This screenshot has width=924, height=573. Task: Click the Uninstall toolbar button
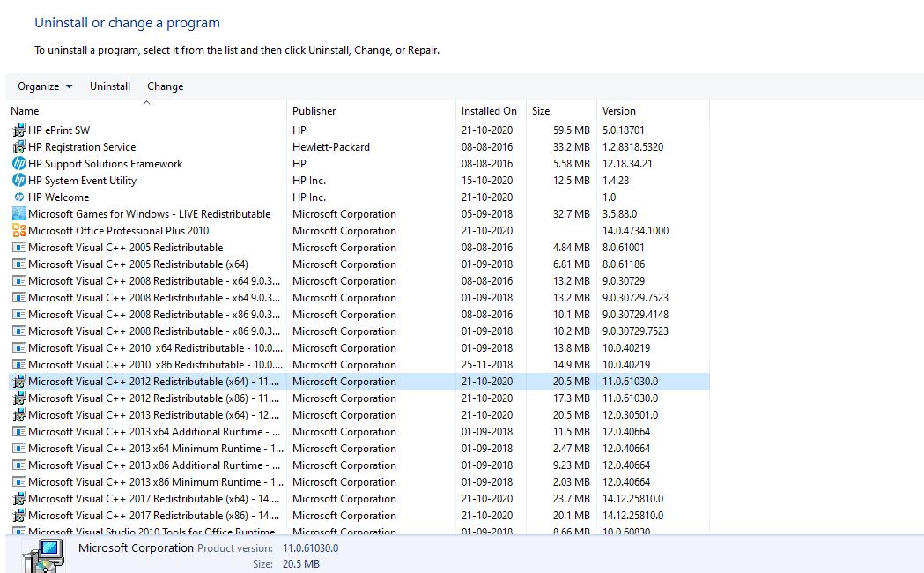click(x=109, y=86)
